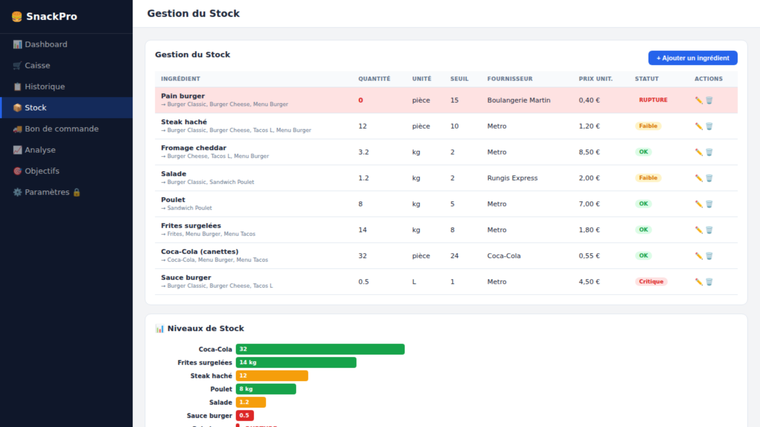Delete Coca-Cola (canettes) row
760x427 pixels.
click(709, 256)
